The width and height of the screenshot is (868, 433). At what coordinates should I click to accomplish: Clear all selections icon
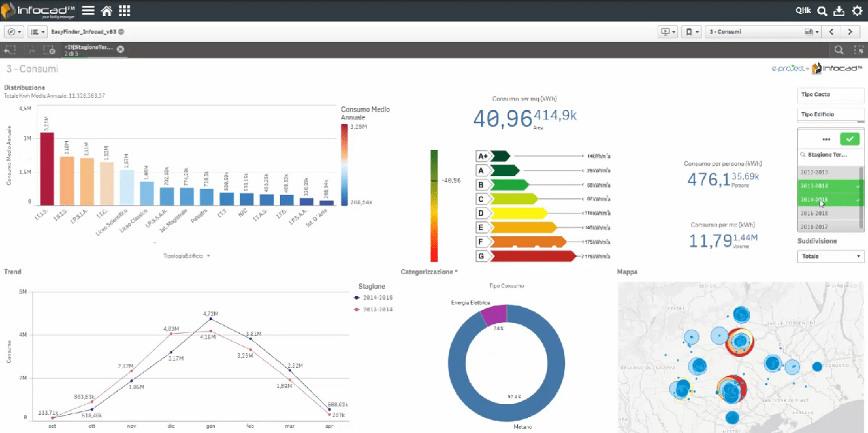pyautogui.click(x=49, y=50)
